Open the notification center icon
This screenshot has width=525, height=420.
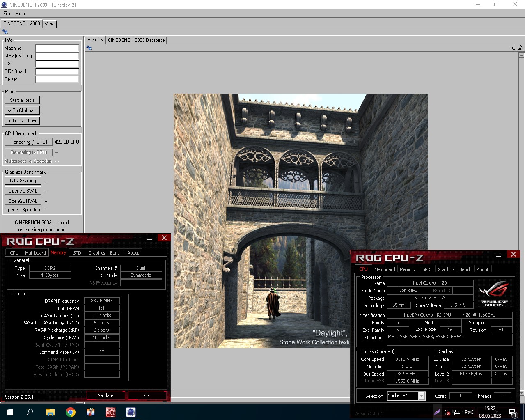tap(512, 412)
